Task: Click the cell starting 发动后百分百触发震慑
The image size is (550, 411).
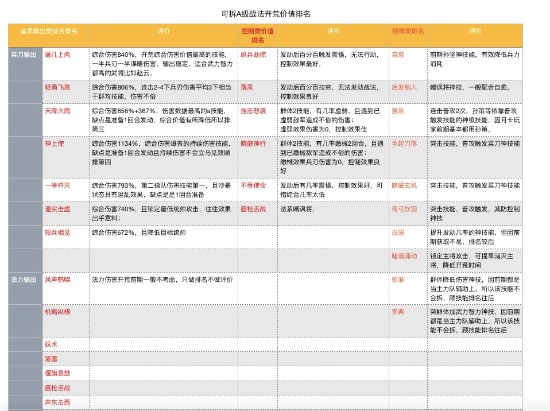Action: tap(333, 63)
